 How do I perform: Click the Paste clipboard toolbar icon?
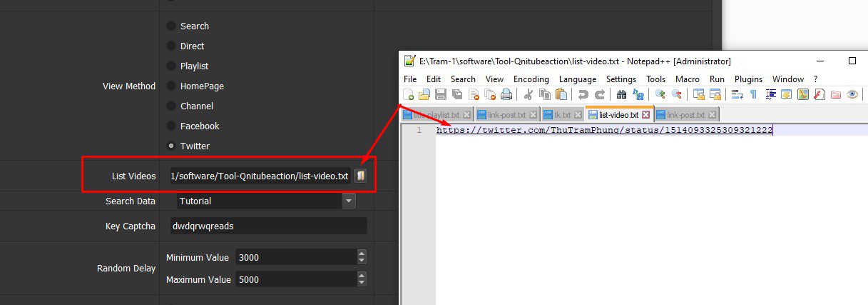click(x=561, y=94)
